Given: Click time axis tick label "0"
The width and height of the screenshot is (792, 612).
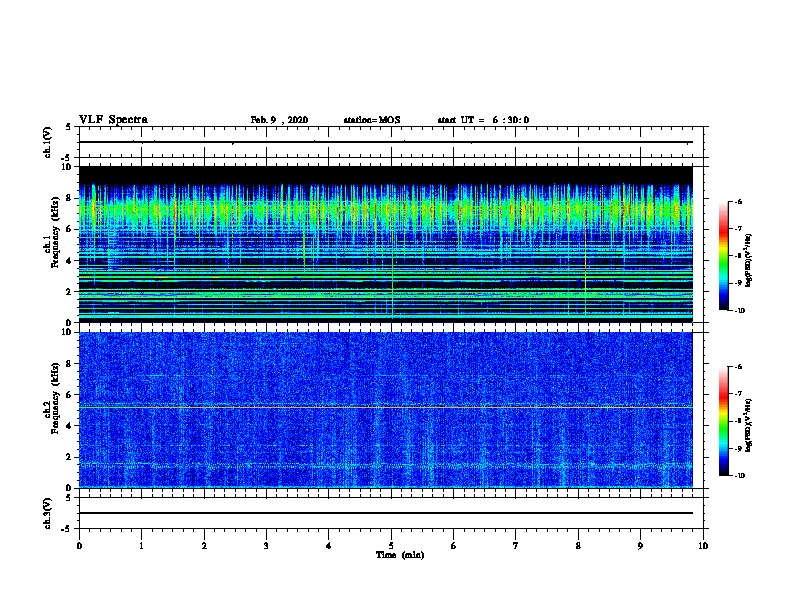Looking at the screenshot, I should click(x=79, y=546).
